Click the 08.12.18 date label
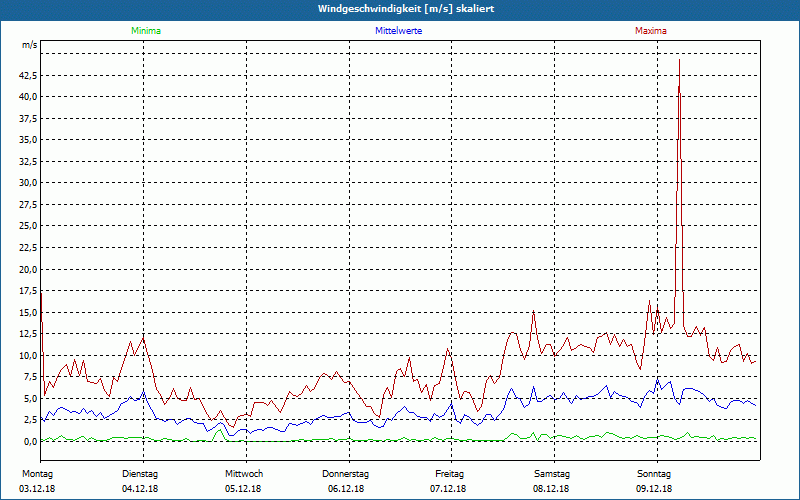800x500 pixels. click(x=551, y=489)
